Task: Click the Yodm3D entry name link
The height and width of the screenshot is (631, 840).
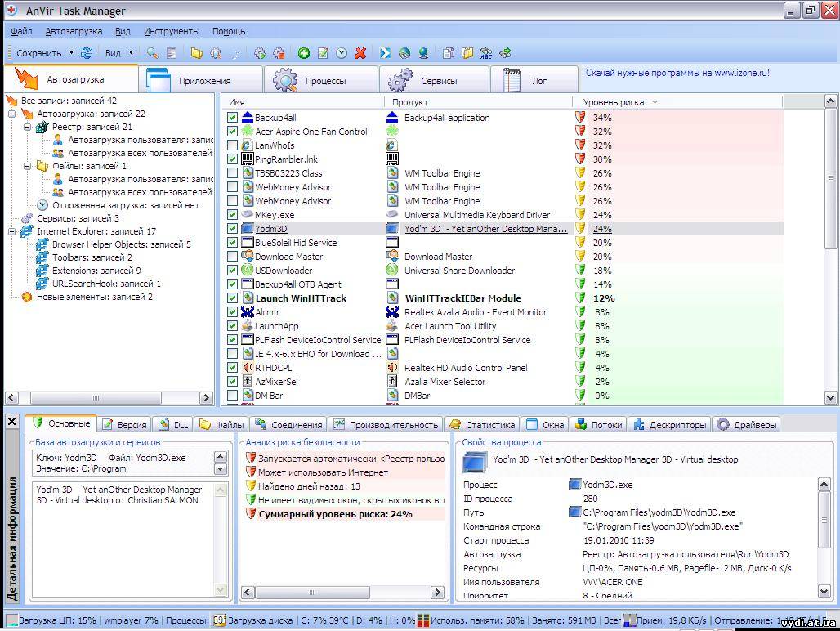Action: point(271,229)
